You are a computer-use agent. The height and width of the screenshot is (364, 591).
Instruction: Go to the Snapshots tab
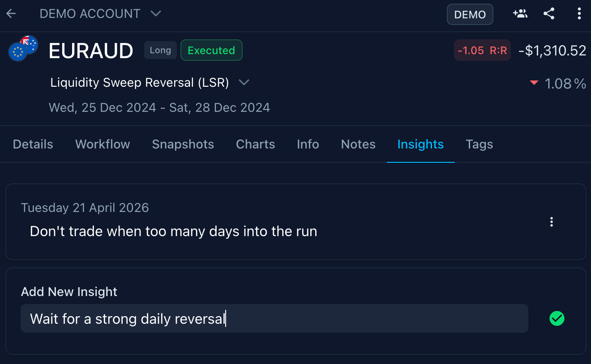(x=183, y=144)
